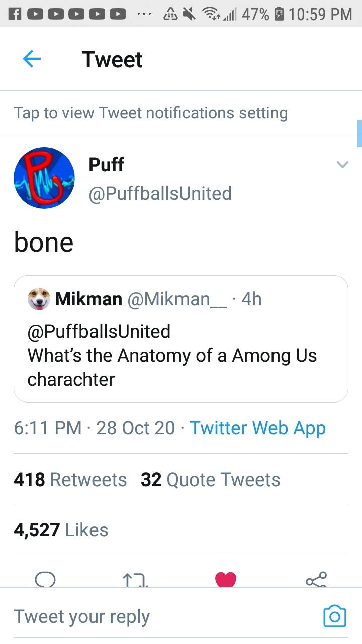Open the share options via share icon
Image resolution: width=362 pixels, height=644 pixels.
point(317,580)
